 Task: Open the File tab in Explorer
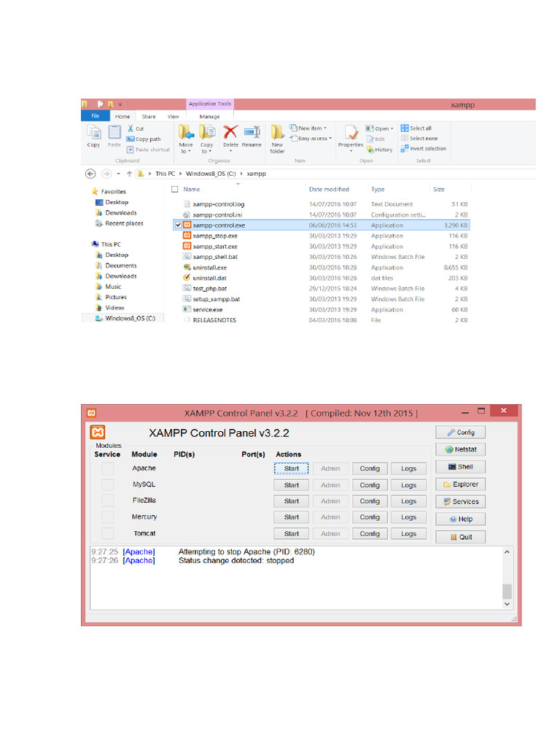[x=96, y=116]
